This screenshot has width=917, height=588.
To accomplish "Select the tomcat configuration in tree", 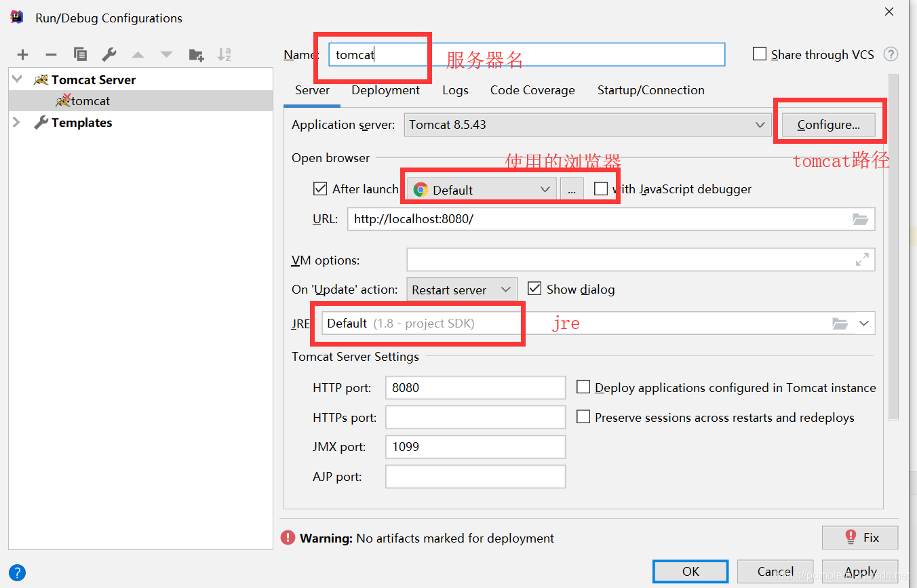I will click(140, 101).
